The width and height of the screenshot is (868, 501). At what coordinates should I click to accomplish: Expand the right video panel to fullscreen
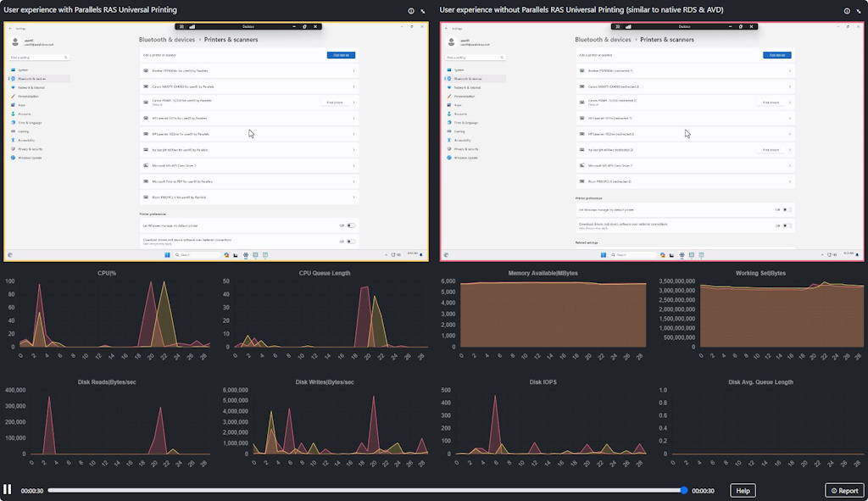859,11
